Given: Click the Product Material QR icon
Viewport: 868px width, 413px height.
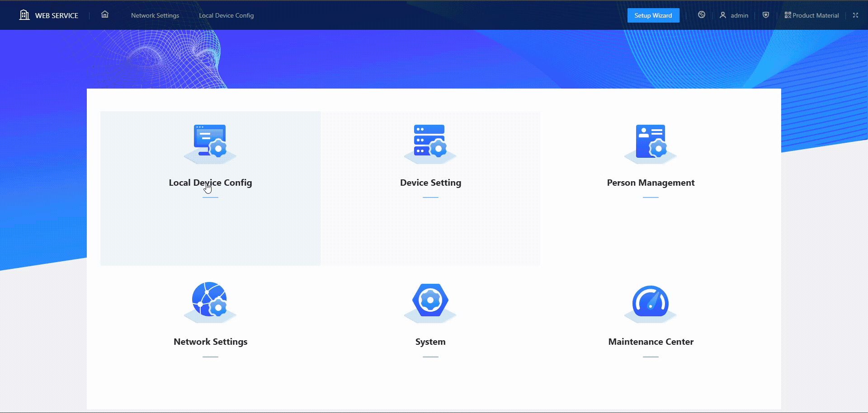Looking at the screenshot, I should [788, 15].
